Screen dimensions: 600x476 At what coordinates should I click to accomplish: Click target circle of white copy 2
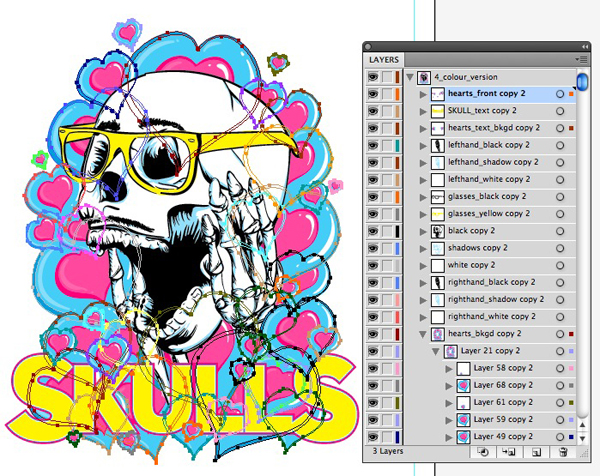click(x=560, y=265)
